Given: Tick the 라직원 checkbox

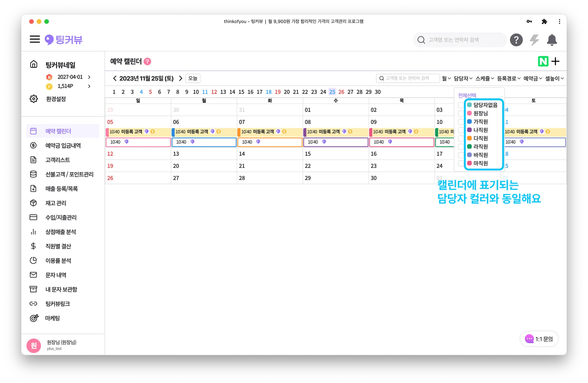Looking at the screenshot, I should 461,147.
